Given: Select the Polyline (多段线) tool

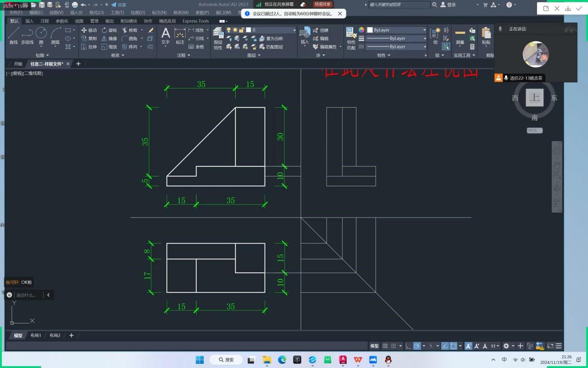Looking at the screenshot, I should (x=27, y=36).
